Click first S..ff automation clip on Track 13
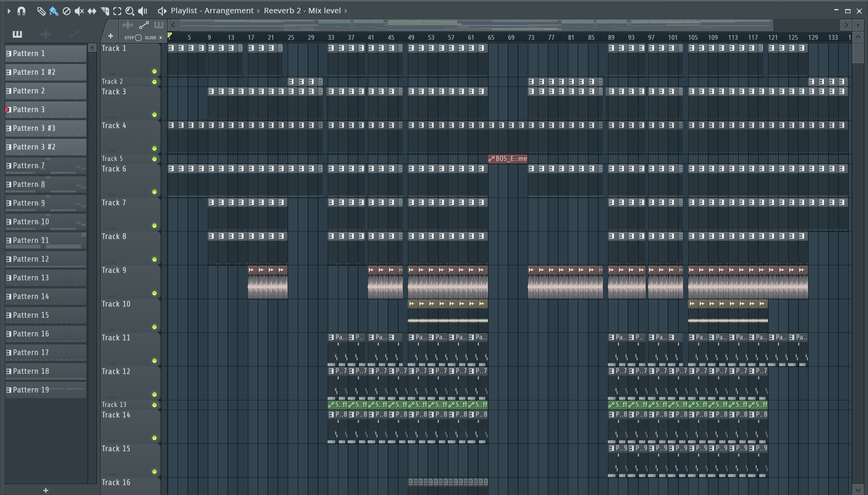Viewport: 868px width, 495px height. pyautogui.click(x=338, y=405)
